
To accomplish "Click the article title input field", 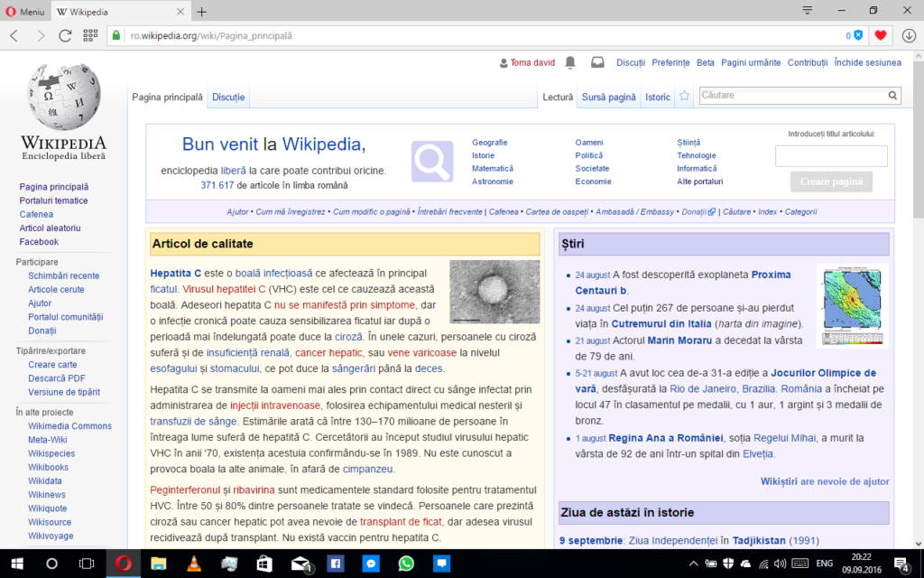I will pos(831,156).
